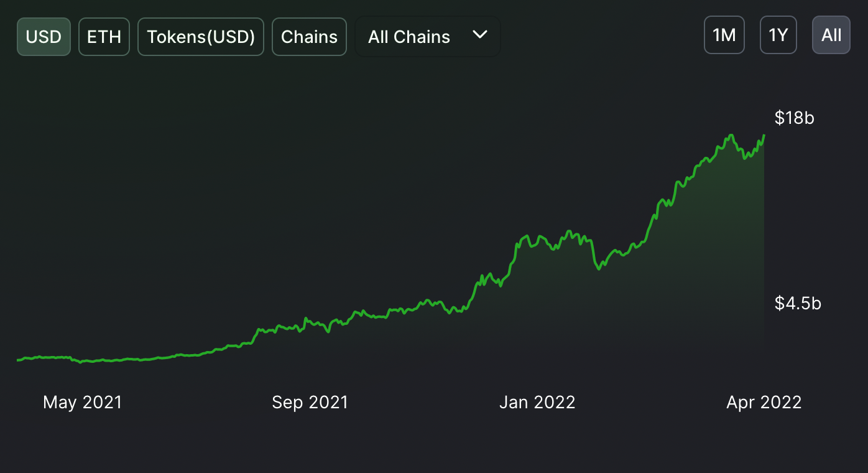This screenshot has height=473, width=868.
Task: Set the time range to 1Y
Action: (778, 35)
